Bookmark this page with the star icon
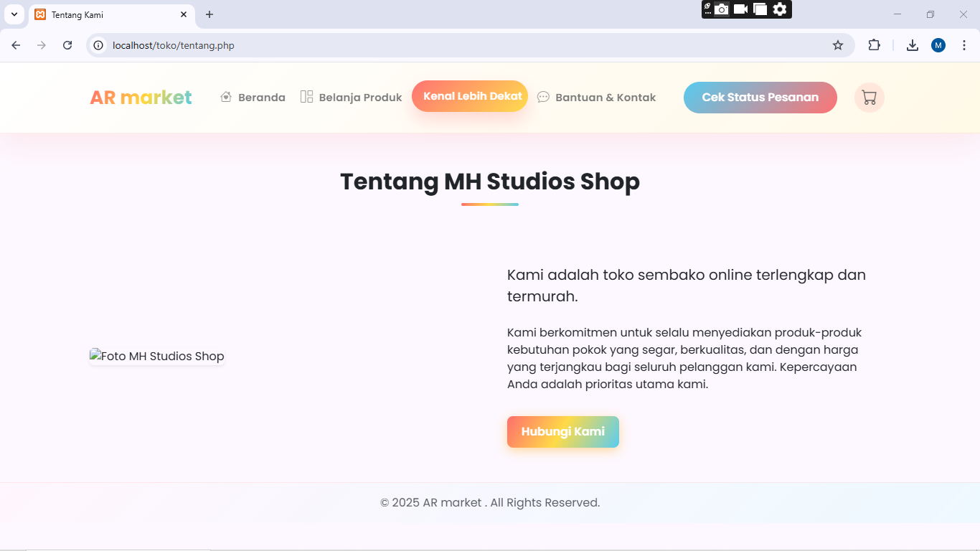This screenshot has width=980, height=551. click(837, 45)
